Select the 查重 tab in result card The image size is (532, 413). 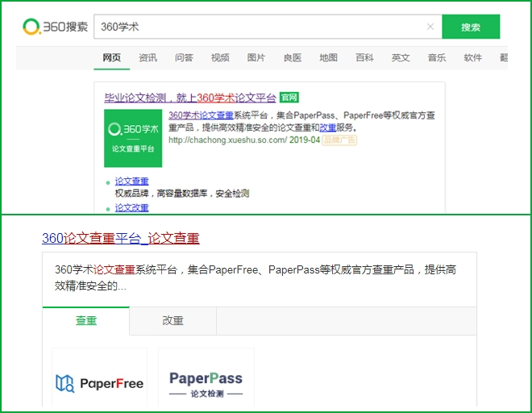86,320
